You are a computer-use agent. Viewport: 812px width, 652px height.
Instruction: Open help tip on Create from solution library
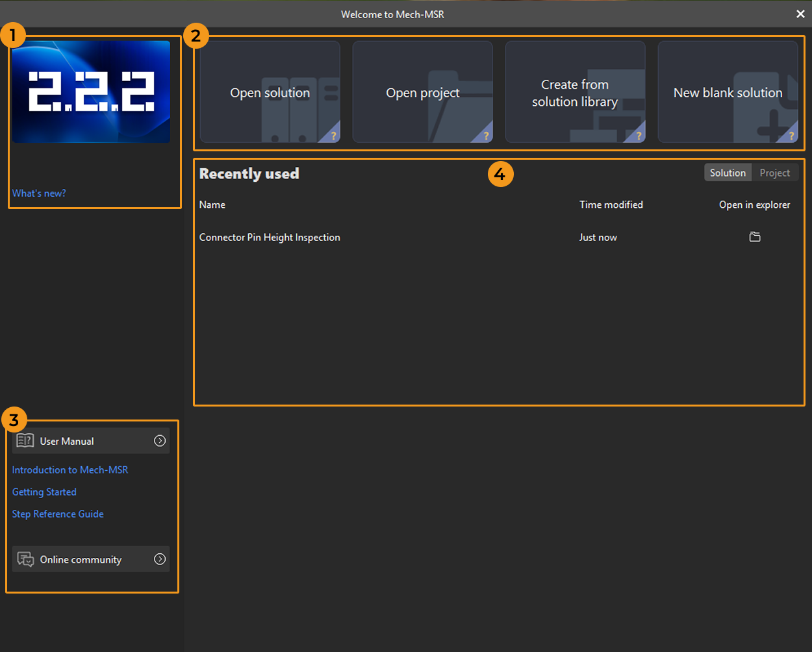pyautogui.click(x=639, y=136)
